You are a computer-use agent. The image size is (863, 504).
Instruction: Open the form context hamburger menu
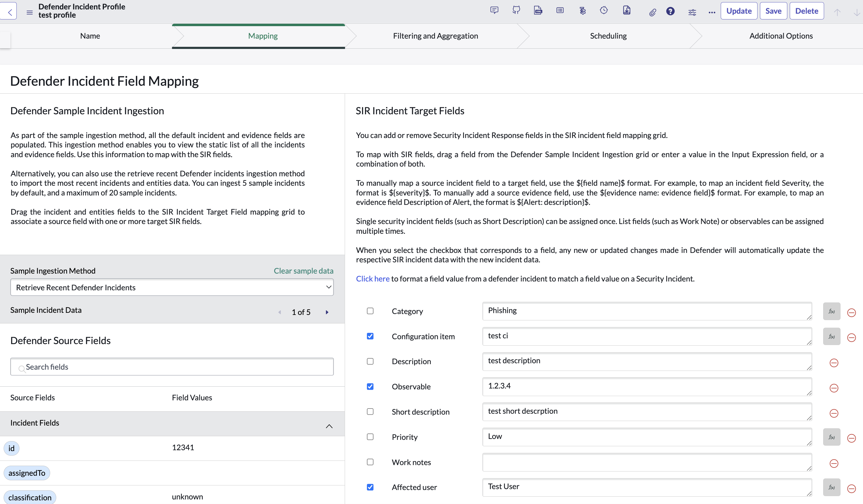[30, 12]
